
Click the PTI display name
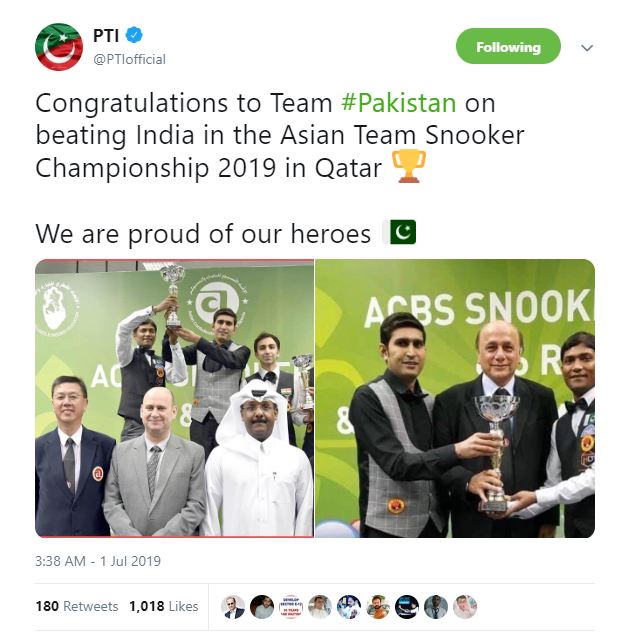106,35
